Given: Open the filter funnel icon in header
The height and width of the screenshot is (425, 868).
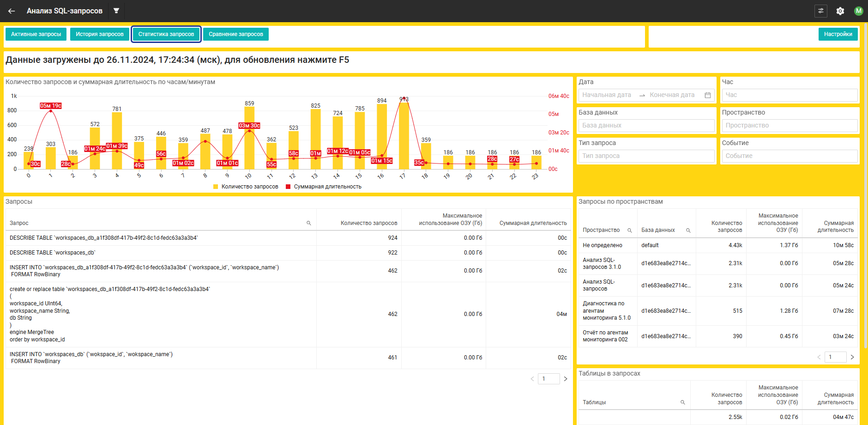Looking at the screenshot, I should tap(116, 11).
